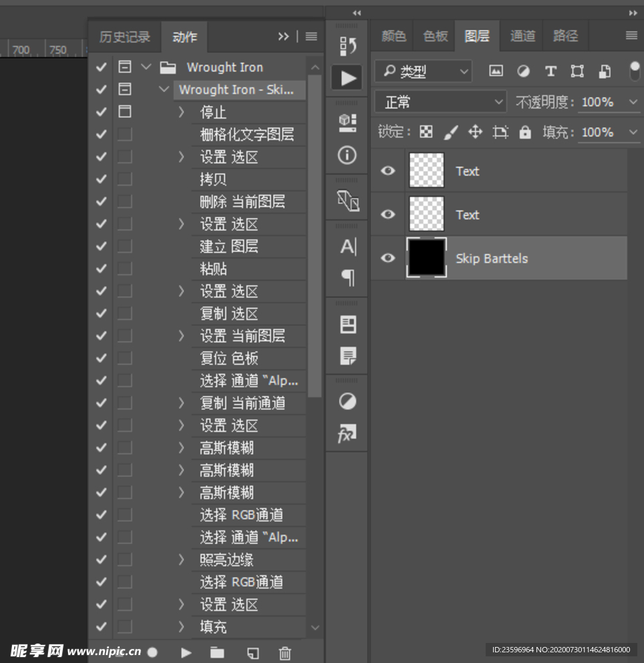Hide the Skip Barttels layer
644x663 pixels.
387,258
